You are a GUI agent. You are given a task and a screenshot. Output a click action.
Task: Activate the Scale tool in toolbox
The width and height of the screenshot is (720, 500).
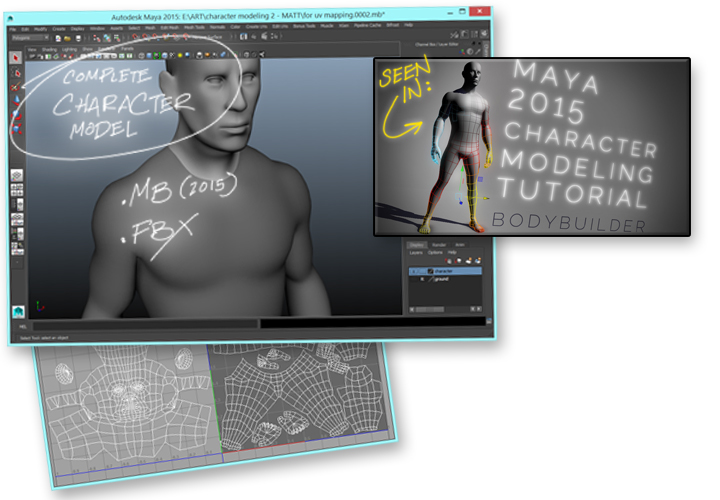[16, 129]
